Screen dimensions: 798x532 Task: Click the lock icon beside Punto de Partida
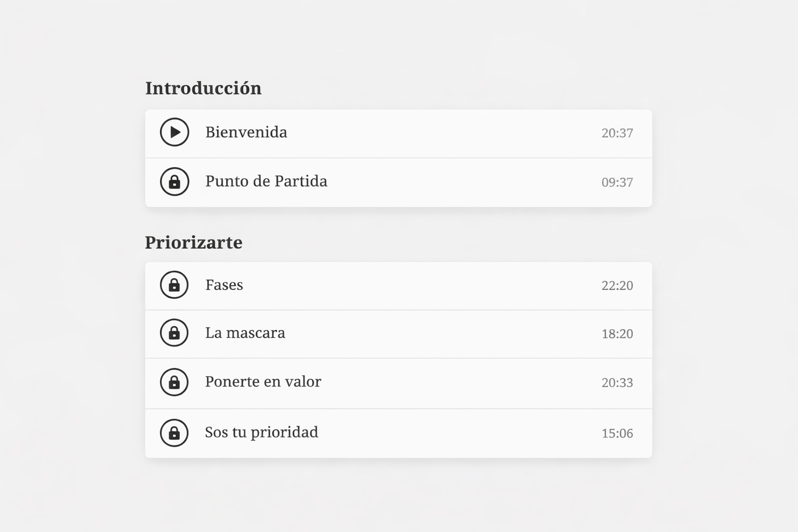pos(175,181)
